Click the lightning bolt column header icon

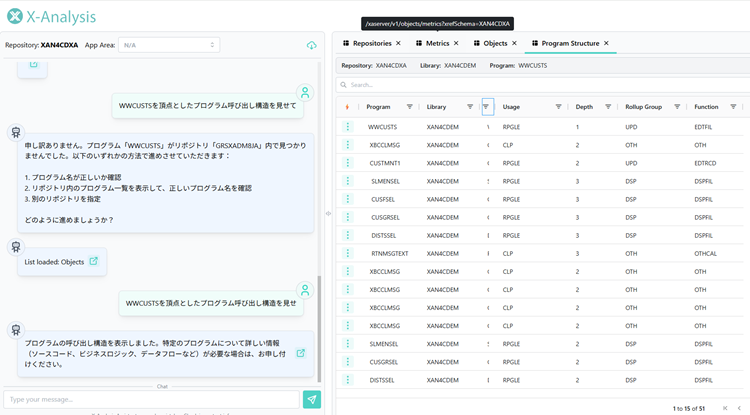pos(347,107)
